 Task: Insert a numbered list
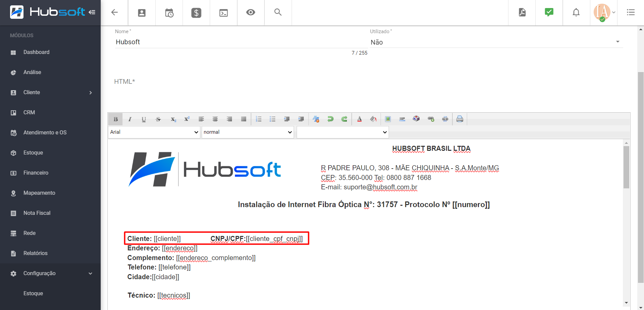[258, 119]
